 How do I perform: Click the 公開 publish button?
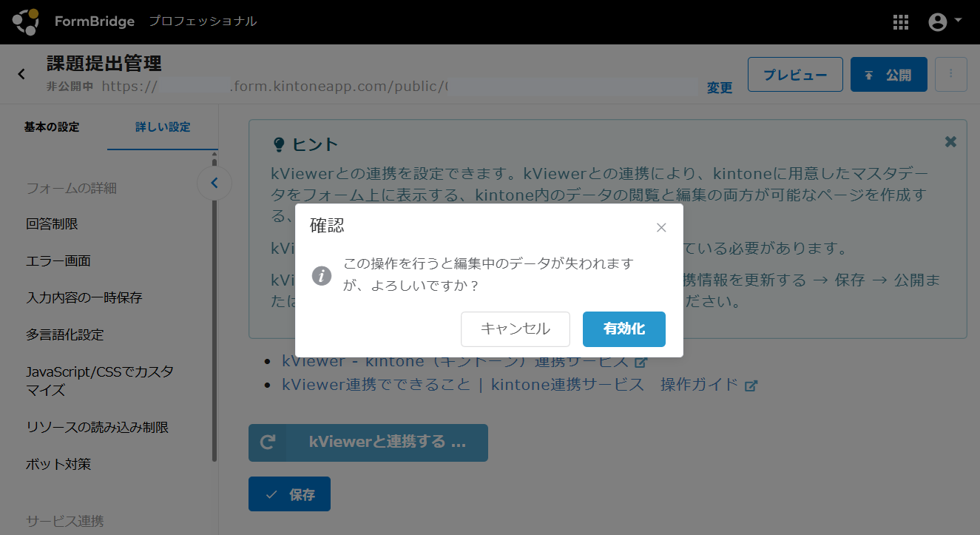click(888, 75)
